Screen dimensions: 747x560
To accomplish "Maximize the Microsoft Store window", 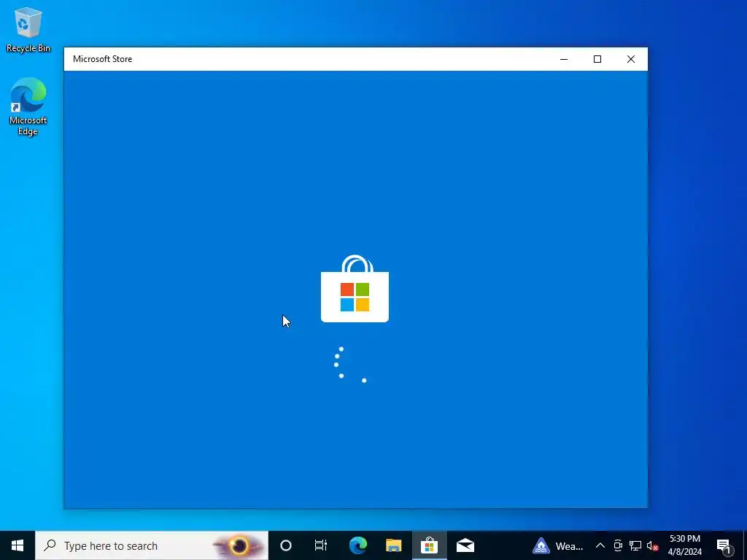I will tap(597, 59).
